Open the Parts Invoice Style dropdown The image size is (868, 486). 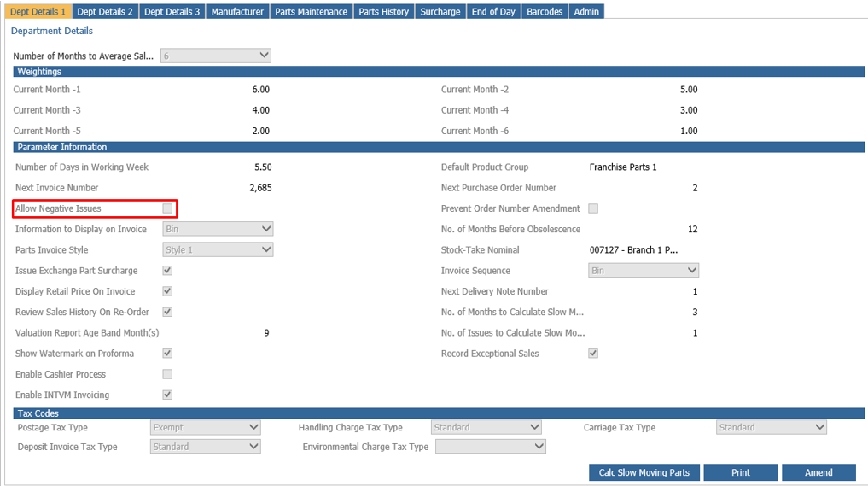(218, 250)
